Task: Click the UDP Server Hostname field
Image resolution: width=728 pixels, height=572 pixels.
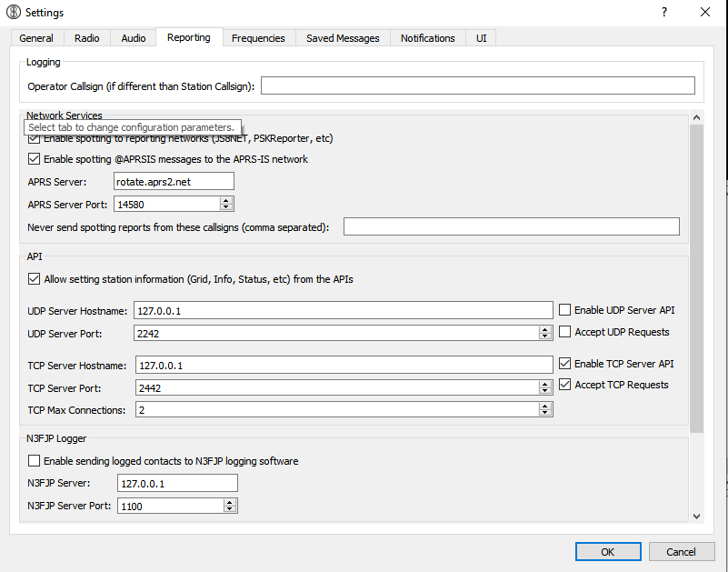Action: 344,310
